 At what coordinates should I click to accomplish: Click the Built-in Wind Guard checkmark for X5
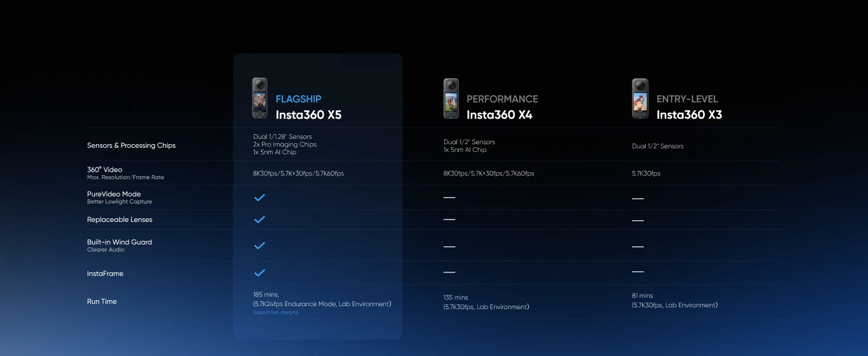259,245
